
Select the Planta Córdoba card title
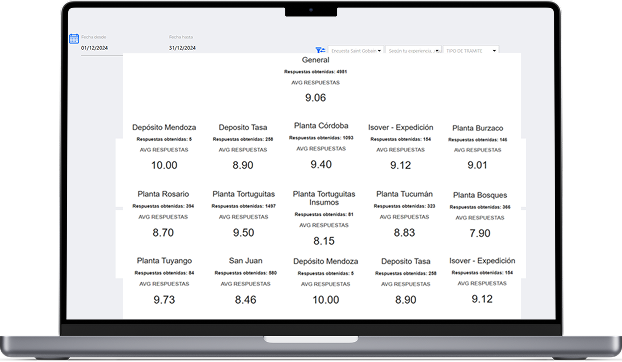click(321, 126)
